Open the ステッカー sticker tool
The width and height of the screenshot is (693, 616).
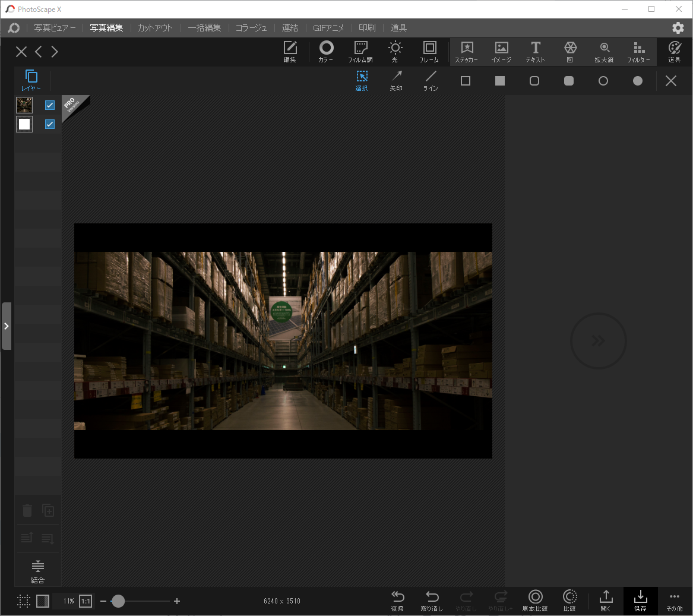coord(467,52)
